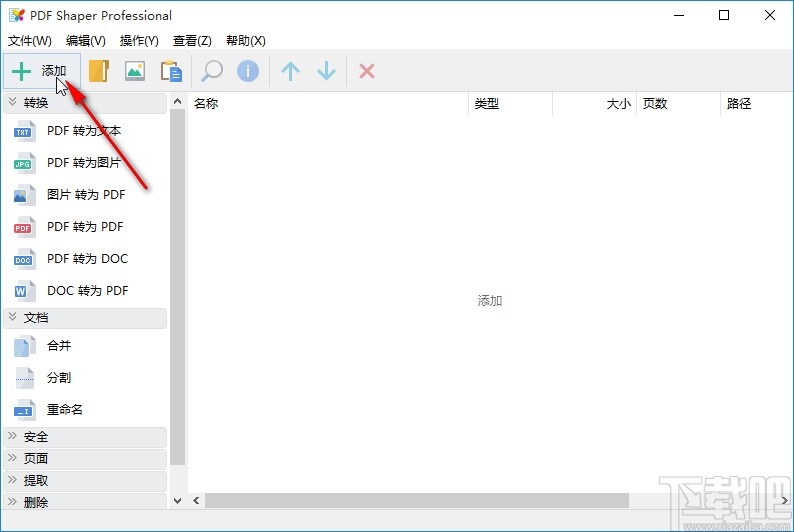
Task: Minimize the PDF Shaper window
Action: pos(679,15)
